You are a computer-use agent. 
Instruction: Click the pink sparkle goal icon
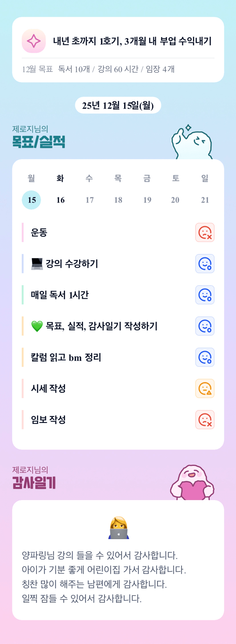click(34, 41)
